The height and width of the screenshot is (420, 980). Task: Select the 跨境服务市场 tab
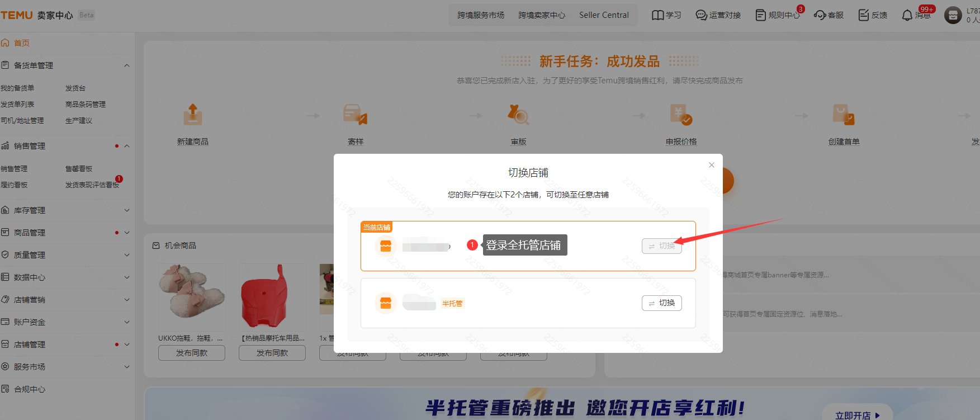pyautogui.click(x=481, y=15)
